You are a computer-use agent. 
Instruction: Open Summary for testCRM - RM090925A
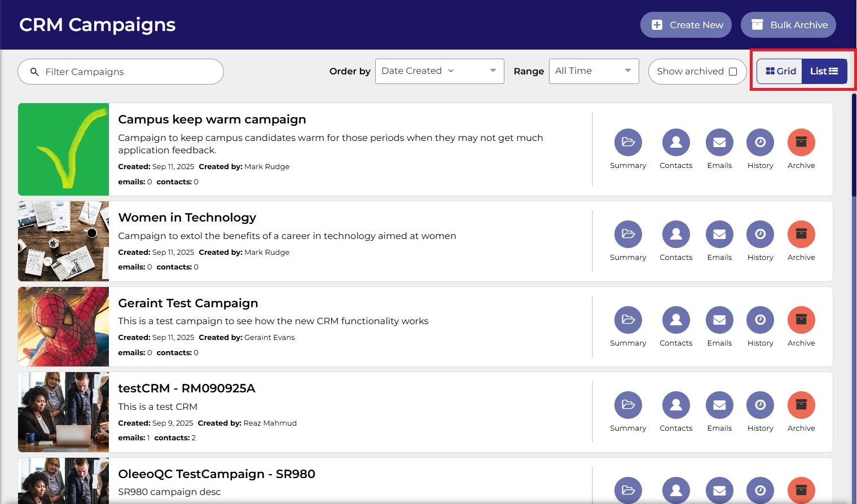pyautogui.click(x=628, y=405)
